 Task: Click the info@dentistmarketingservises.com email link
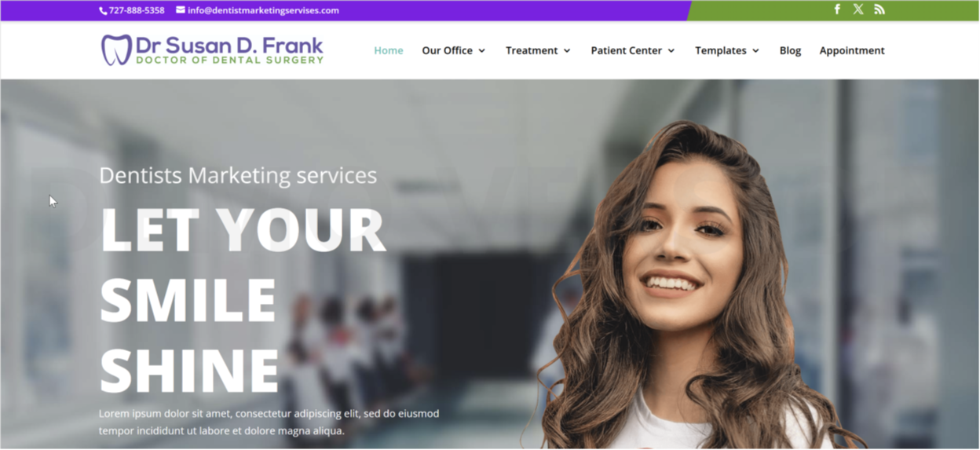pos(263,10)
